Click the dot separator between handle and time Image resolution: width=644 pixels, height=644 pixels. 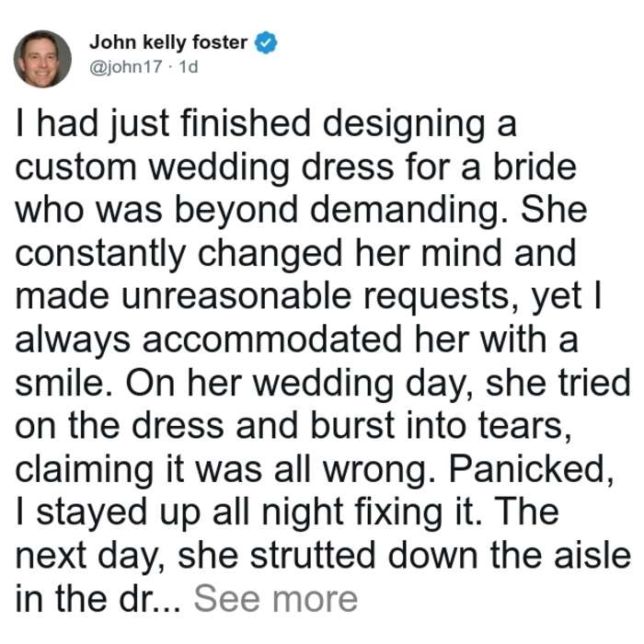(x=171, y=67)
